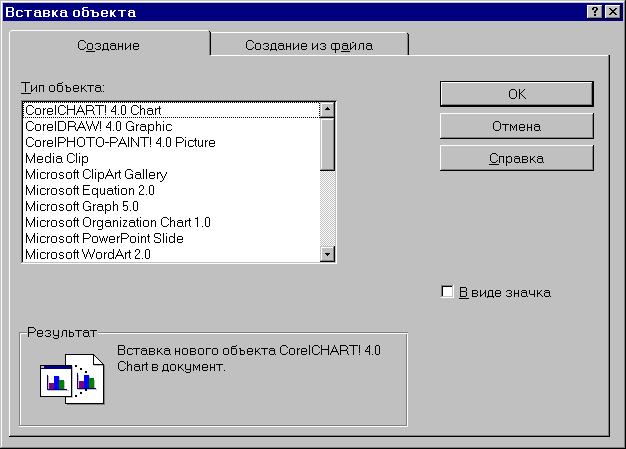Choose Microsoft Graph 5.0 object type
This screenshot has height=449, width=626.
(82, 206)
